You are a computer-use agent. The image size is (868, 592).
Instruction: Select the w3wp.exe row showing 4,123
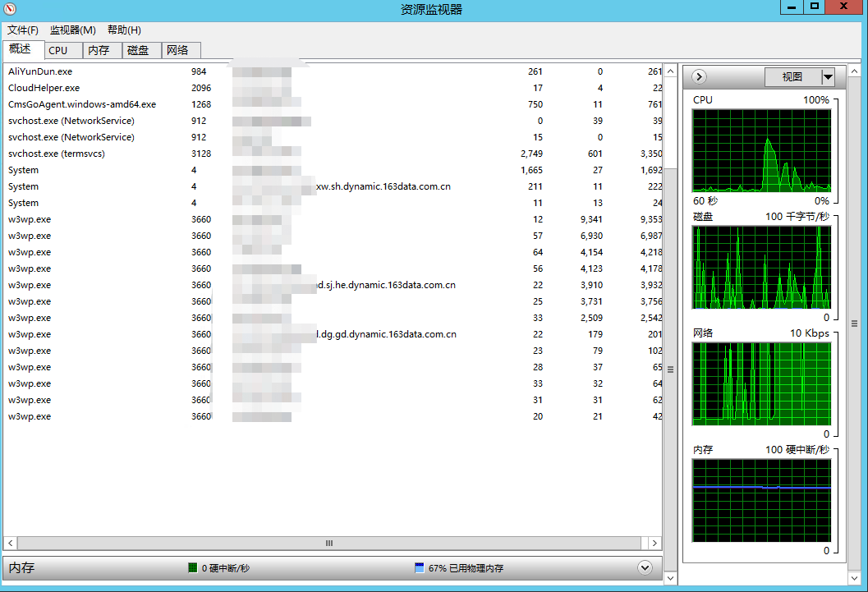[x=333, y=268]
